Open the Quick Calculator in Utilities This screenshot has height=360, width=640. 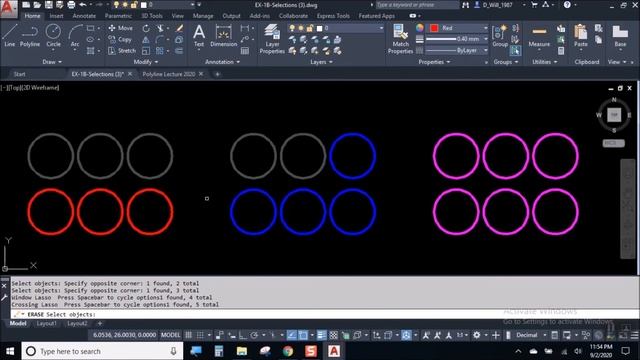(561, 51)
